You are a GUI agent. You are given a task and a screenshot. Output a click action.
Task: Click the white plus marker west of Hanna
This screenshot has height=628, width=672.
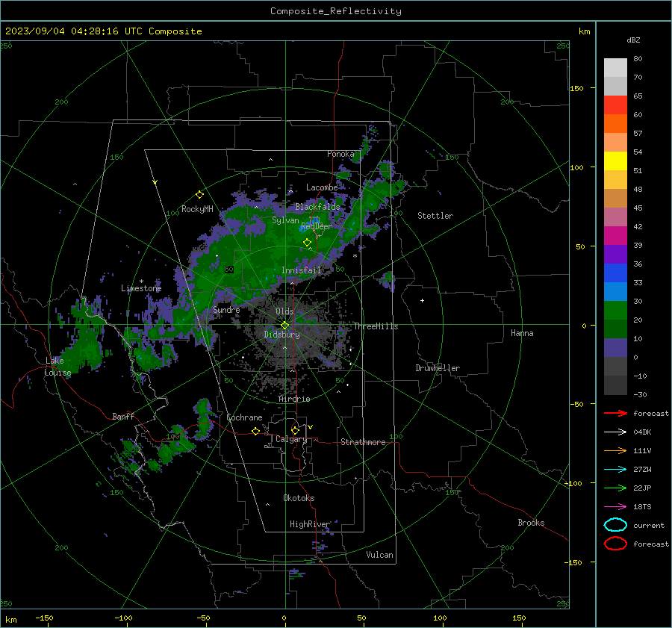422,300
